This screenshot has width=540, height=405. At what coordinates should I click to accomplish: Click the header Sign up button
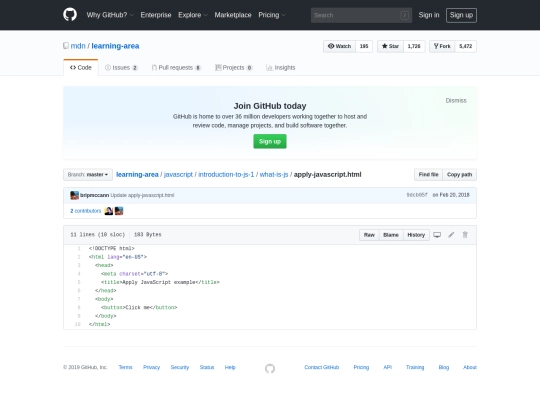(x=461, y=15)
